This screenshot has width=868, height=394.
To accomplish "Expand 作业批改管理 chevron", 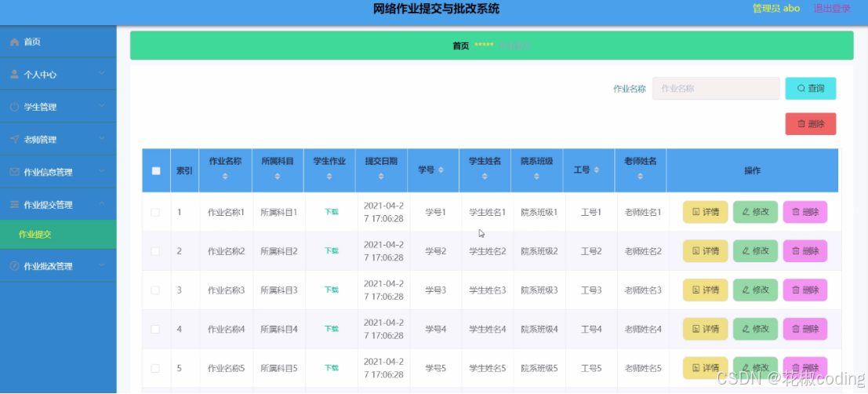I will click(x=102, y=265).
